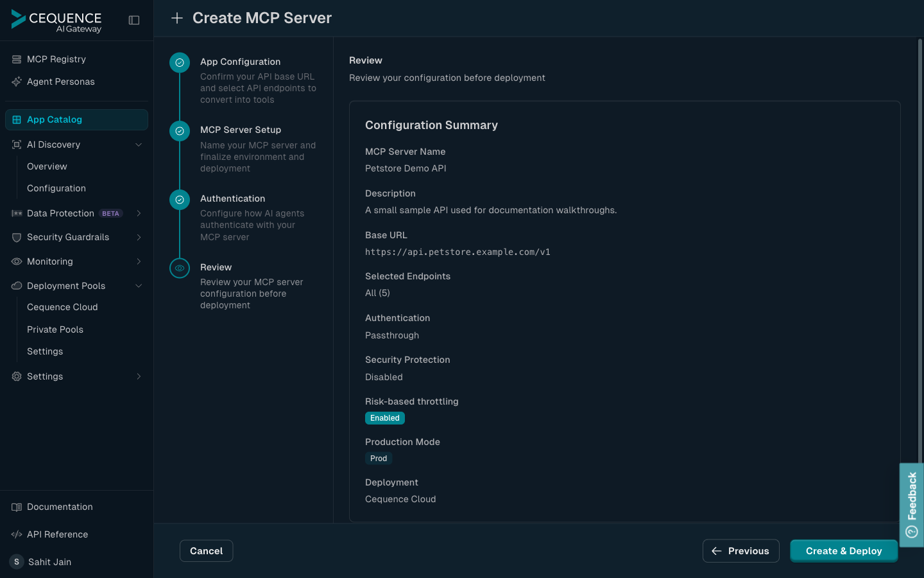Click the App Configuration step check icon
The image size is (924, 578).
click(x=180, y=62)
